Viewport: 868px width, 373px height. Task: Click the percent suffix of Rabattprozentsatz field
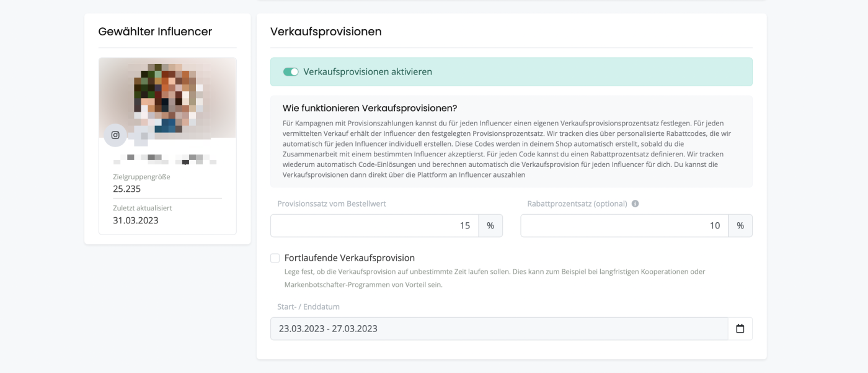coord(740,226)
